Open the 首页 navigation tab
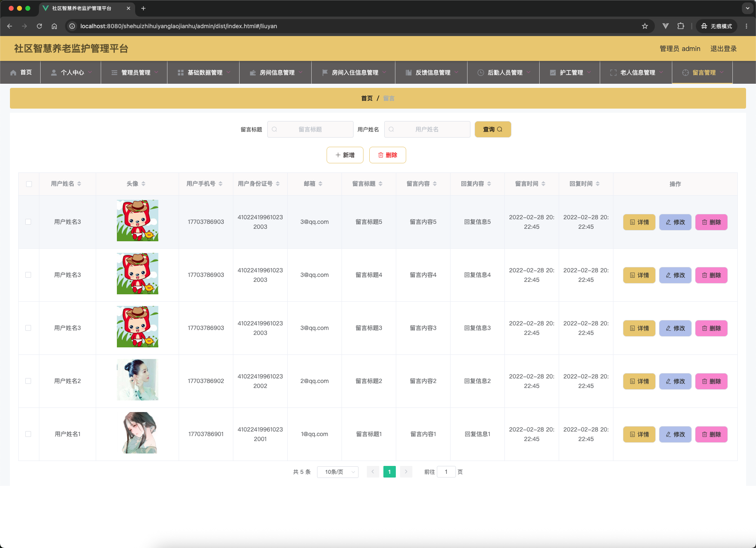Screen dimensions: 756x548 (x=21, y=73)
